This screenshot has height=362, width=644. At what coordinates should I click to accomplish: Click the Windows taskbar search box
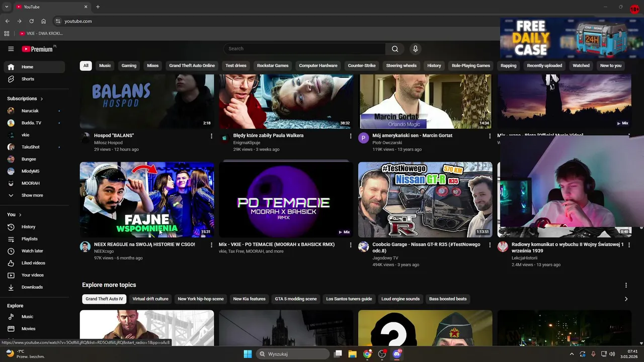click(293, 354)
